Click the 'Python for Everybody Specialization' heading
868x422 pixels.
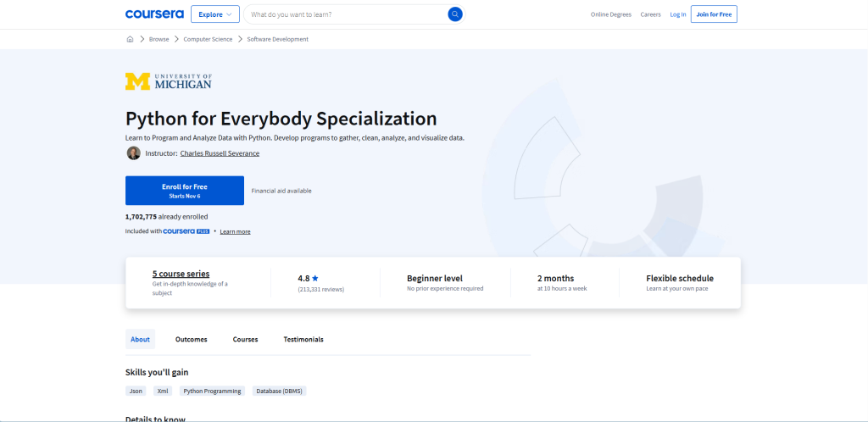pos(281,119)
